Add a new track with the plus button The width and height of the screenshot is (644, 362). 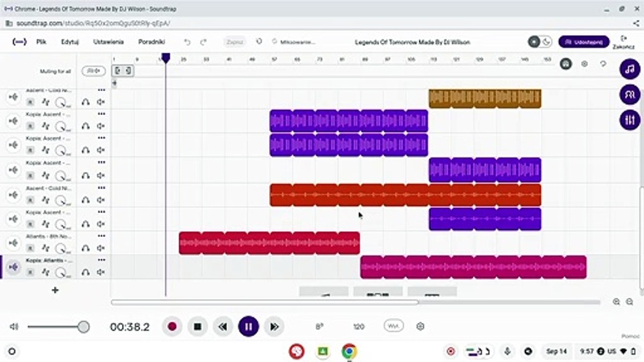point(55,290)
